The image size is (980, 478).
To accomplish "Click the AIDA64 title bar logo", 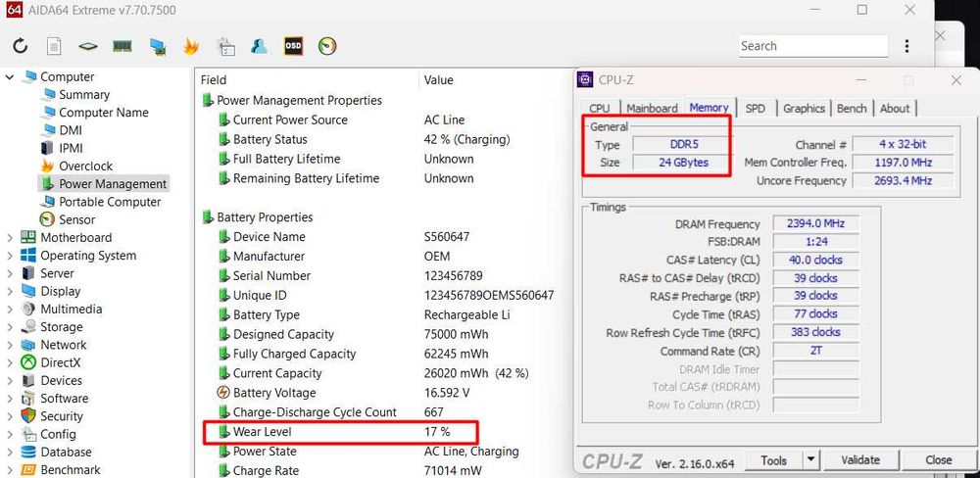I will (15, 10).
